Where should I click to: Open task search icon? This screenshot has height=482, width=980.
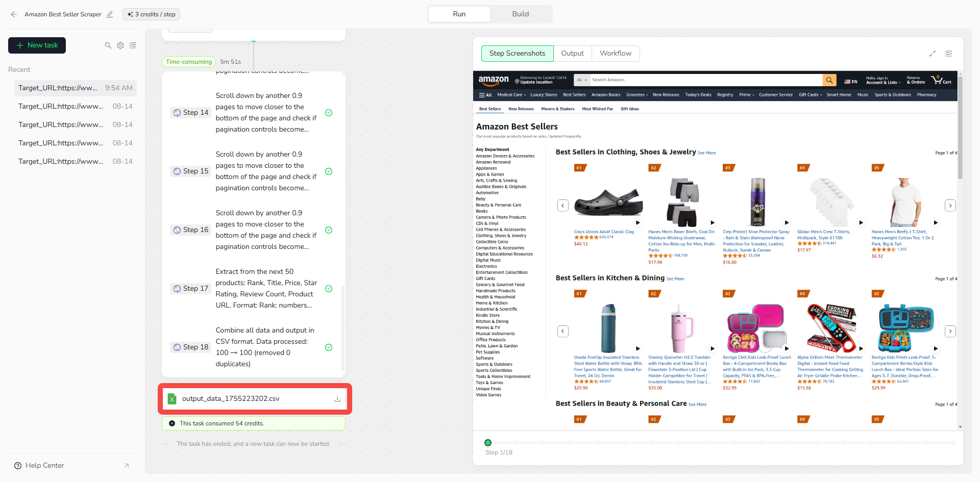(108, 45)
